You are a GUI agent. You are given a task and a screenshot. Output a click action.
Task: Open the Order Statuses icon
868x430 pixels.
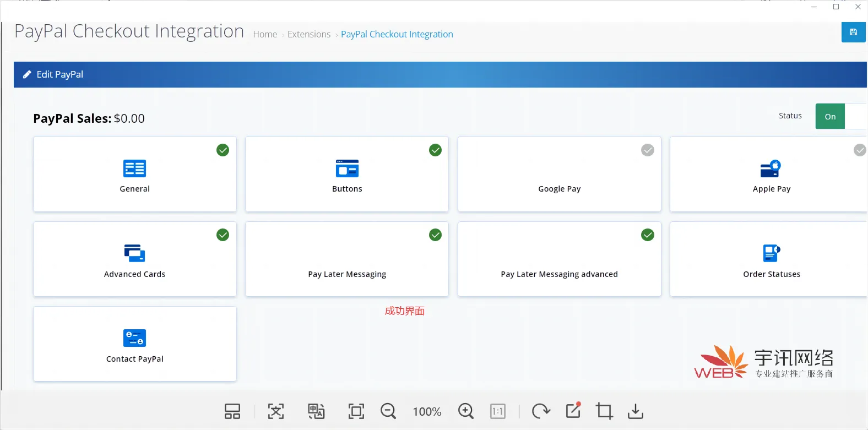(771, 253)
